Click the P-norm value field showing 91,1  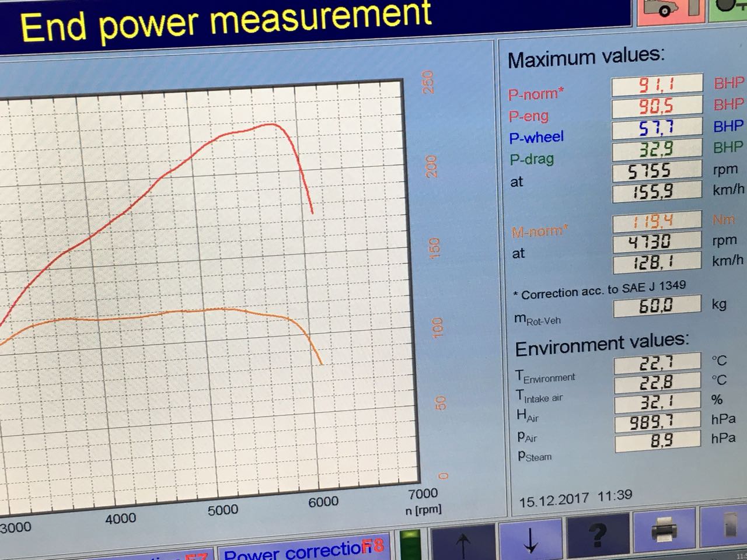657,85
